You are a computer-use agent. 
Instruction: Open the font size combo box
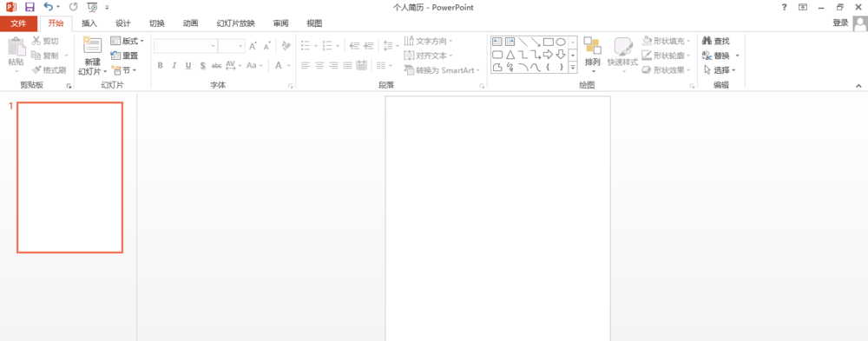point(232,46)
